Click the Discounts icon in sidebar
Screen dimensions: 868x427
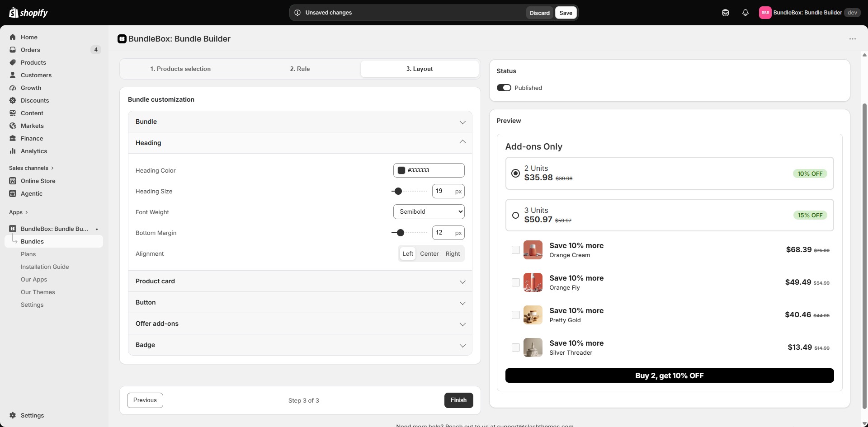point(13,100)
